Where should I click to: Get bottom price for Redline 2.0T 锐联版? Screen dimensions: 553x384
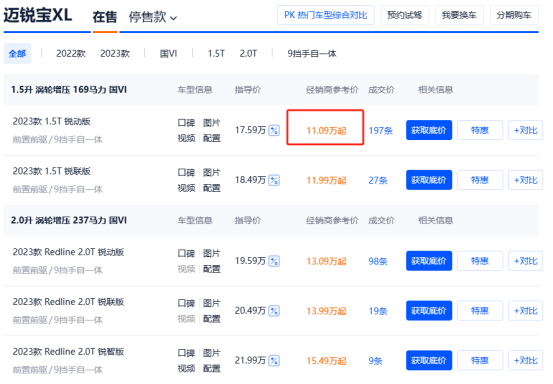pos(429,311)
